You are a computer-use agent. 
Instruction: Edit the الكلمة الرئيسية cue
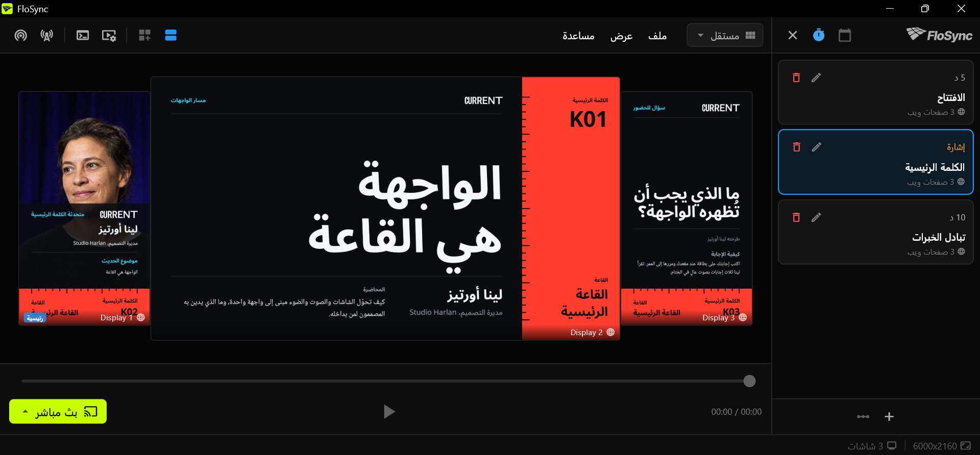point(817,147)
